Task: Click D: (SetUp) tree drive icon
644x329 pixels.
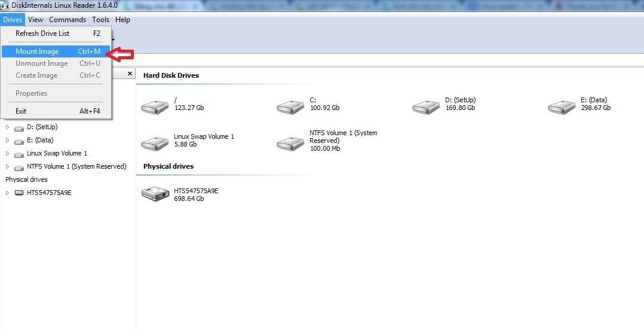Action: click(x=19, y=128)
